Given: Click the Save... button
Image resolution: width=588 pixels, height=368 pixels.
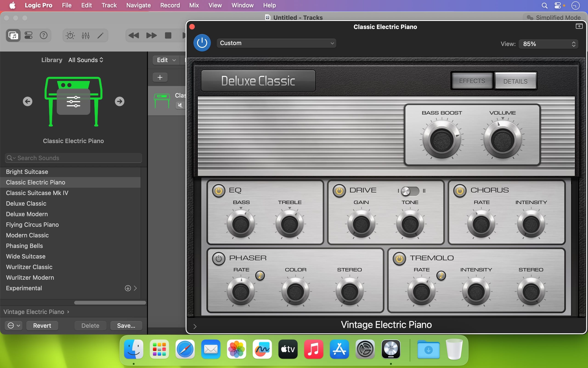Looking at the screenshot, I should (x=126, y=326).
